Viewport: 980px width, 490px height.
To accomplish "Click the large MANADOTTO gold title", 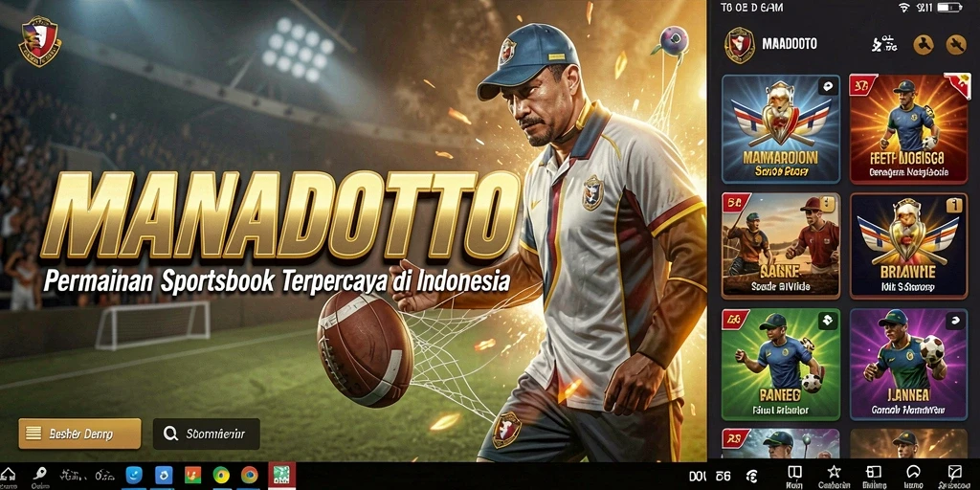I will click(x=280, y=215).
